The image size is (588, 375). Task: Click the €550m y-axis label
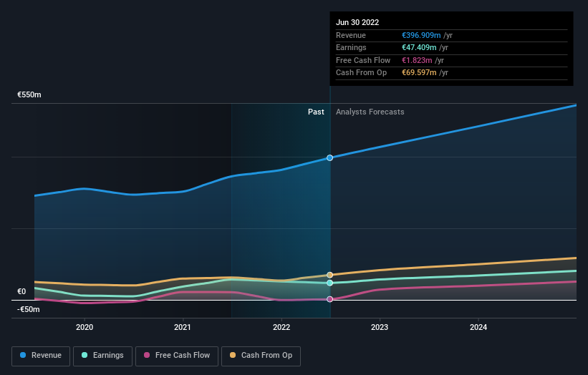click(x=29, y=94)
